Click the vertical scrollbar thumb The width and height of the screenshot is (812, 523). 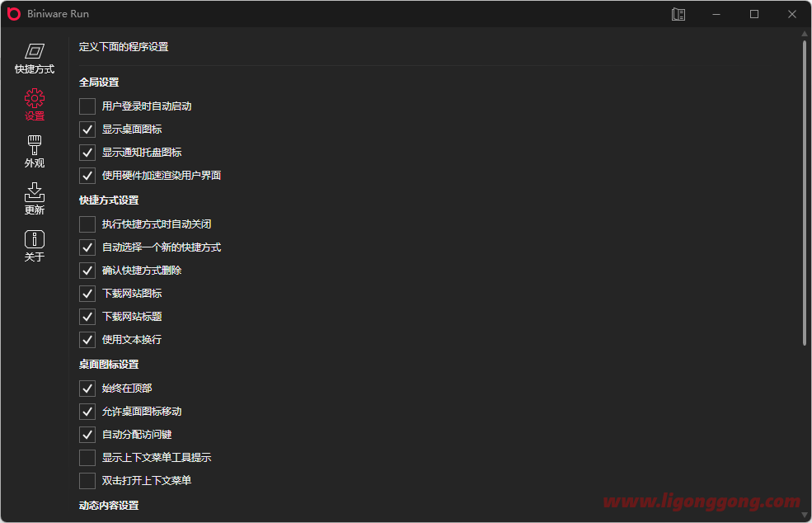805,193
